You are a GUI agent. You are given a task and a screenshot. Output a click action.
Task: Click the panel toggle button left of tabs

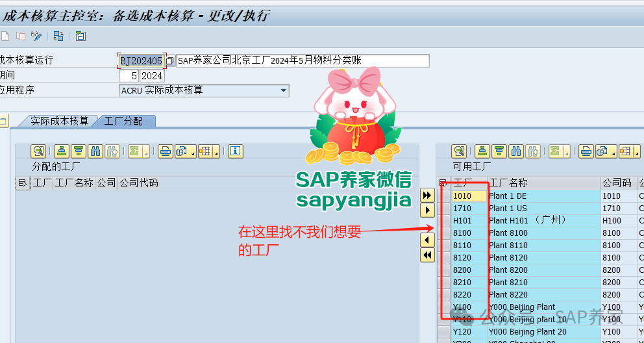click(4, 121)
